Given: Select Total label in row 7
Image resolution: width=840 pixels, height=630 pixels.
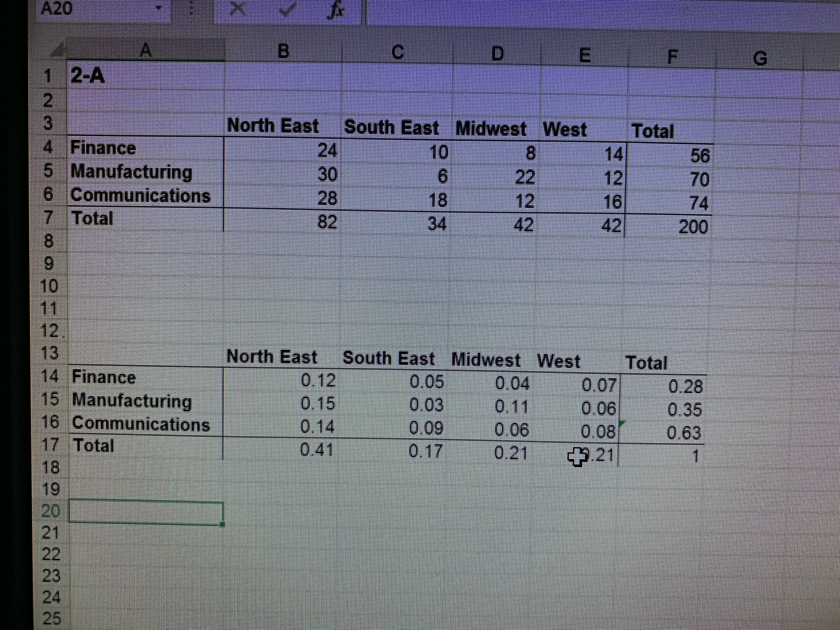Looking at the screenshot, I should coord(93,218).
